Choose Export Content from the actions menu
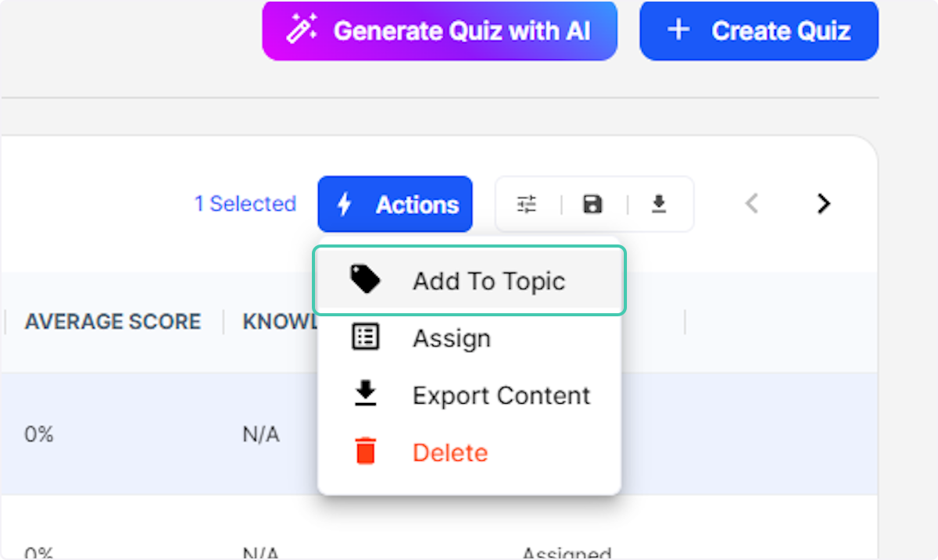938x560 pixels. 500,394
